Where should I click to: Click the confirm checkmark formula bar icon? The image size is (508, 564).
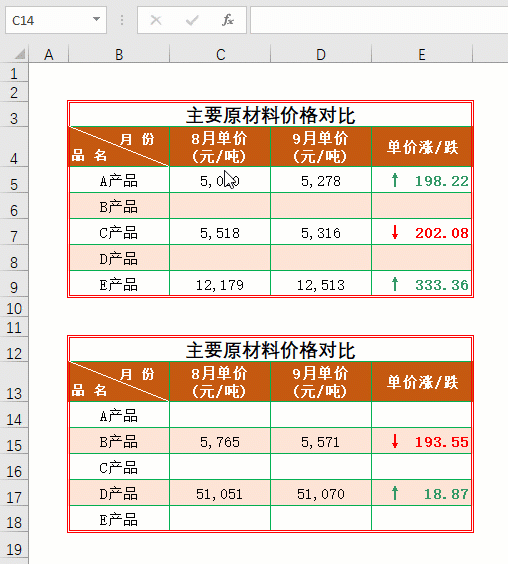pos(192,20)
